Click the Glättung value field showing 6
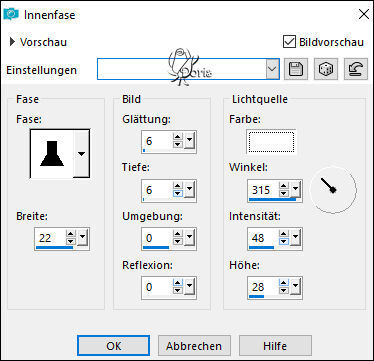The image size is (374, 361). point(158,141)
